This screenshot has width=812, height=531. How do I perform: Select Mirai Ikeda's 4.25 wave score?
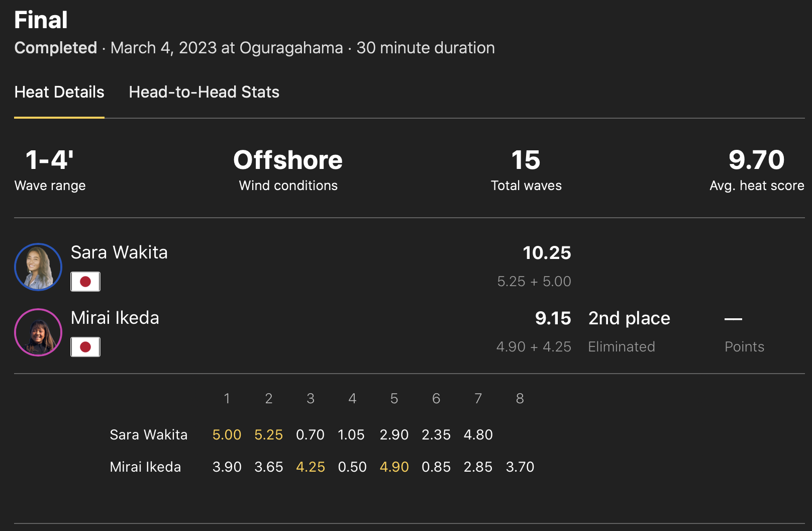point(311,467)
